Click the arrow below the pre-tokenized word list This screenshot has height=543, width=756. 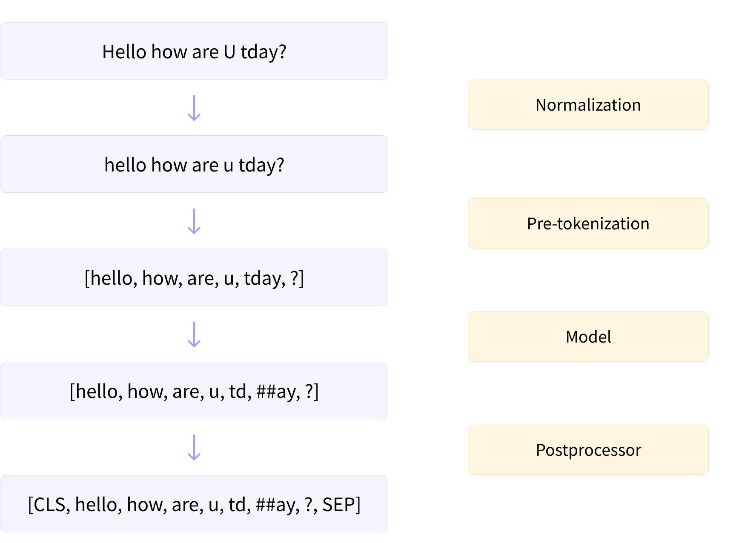click(x=194, y=334)
